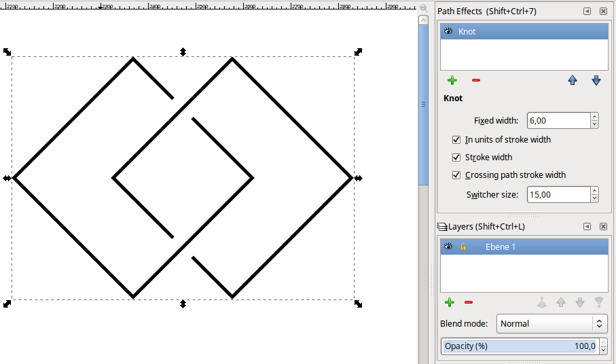The width and height of the screenshot is (616, 364).
Task: Delete the current layer with the red minus
Action: pos(469,302)
